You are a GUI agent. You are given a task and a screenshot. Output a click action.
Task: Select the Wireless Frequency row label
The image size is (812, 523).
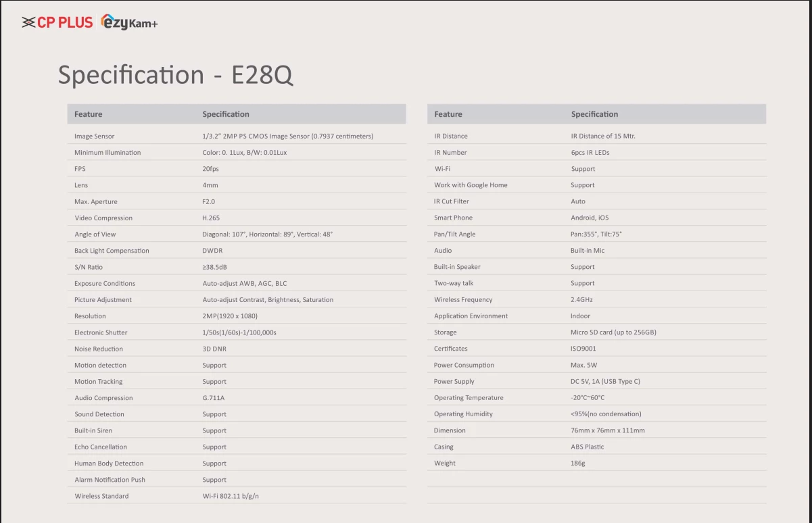[463, 300]
